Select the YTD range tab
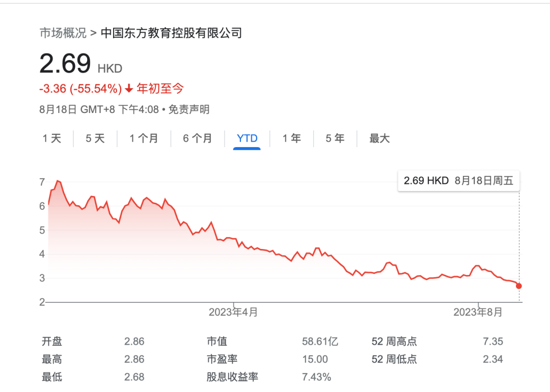This screenshot has height=392, width=550. point(247,138)
